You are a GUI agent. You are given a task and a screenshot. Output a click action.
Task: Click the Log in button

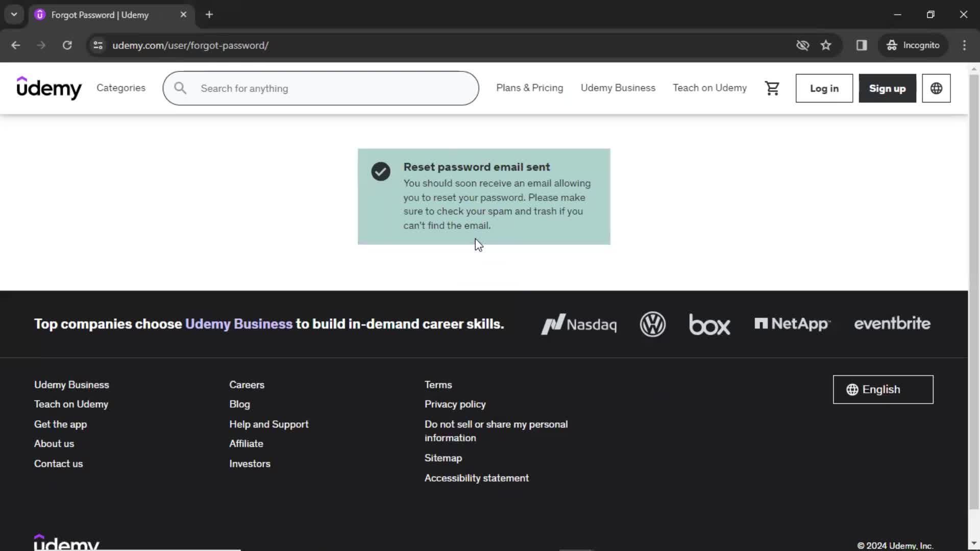point(824,88)
